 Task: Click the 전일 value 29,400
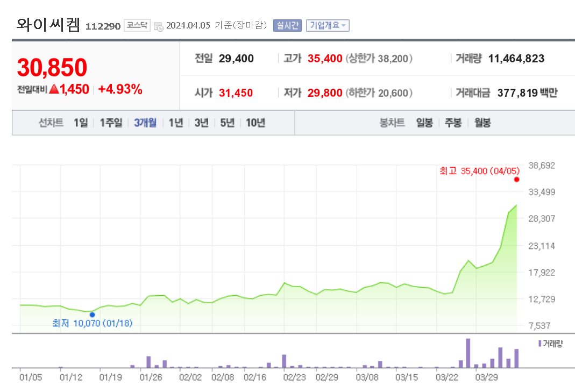pyautogui.click(x=236, y=58)
